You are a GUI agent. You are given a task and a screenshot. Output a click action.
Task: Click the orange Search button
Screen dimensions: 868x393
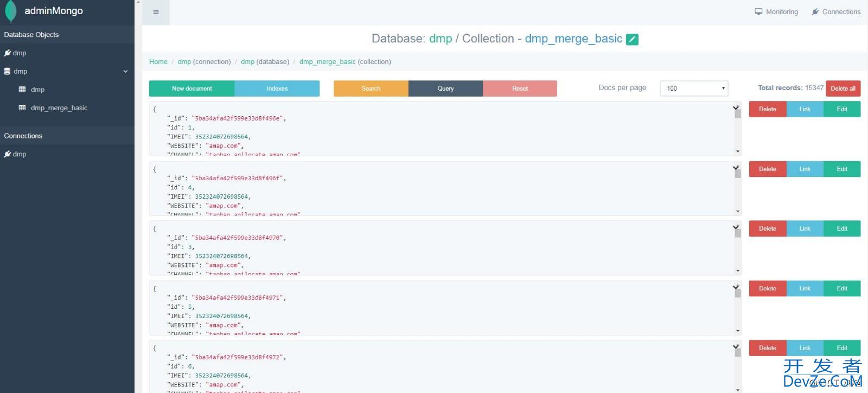371,88
